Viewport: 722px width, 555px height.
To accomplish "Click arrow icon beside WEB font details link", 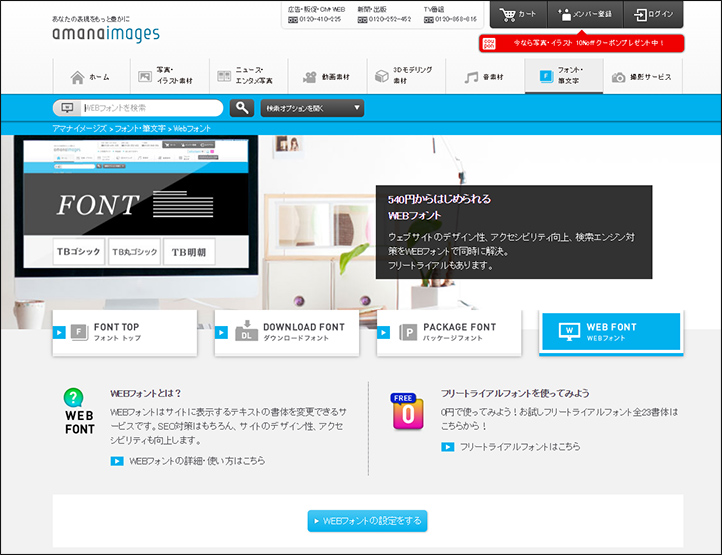I will (x=117, y=461).
